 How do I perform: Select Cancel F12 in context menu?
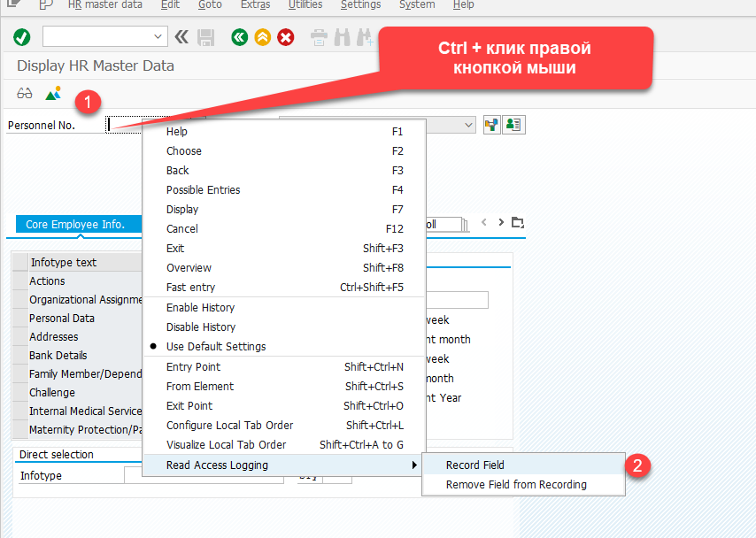tap(284, 229)
